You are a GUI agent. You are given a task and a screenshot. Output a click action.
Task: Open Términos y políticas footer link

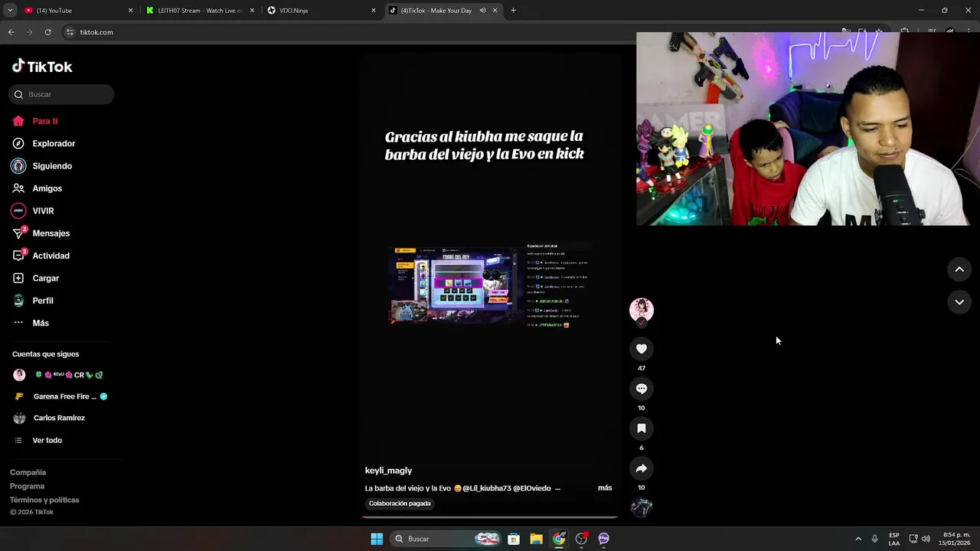click(x=44, y=500)
